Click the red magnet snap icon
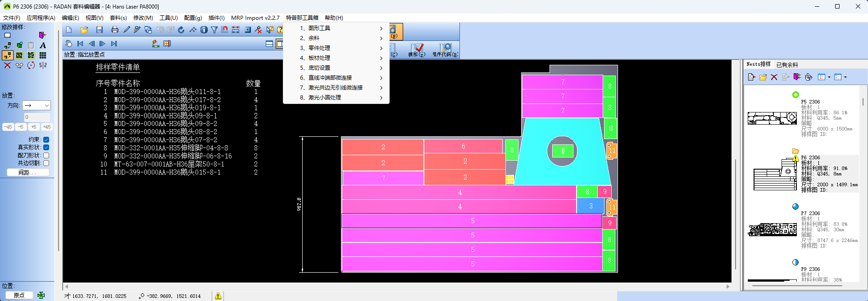Screen dimensions: 868x301 click(225, 30)
